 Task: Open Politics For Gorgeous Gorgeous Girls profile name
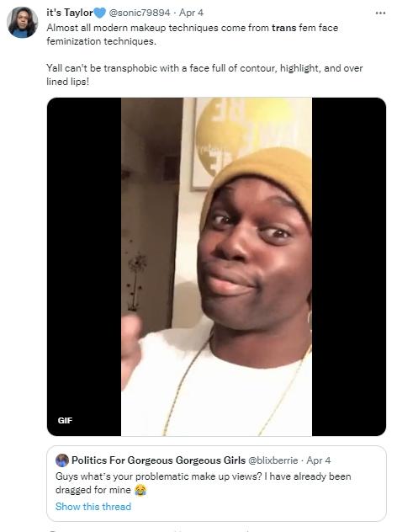[x=158, y=460]
